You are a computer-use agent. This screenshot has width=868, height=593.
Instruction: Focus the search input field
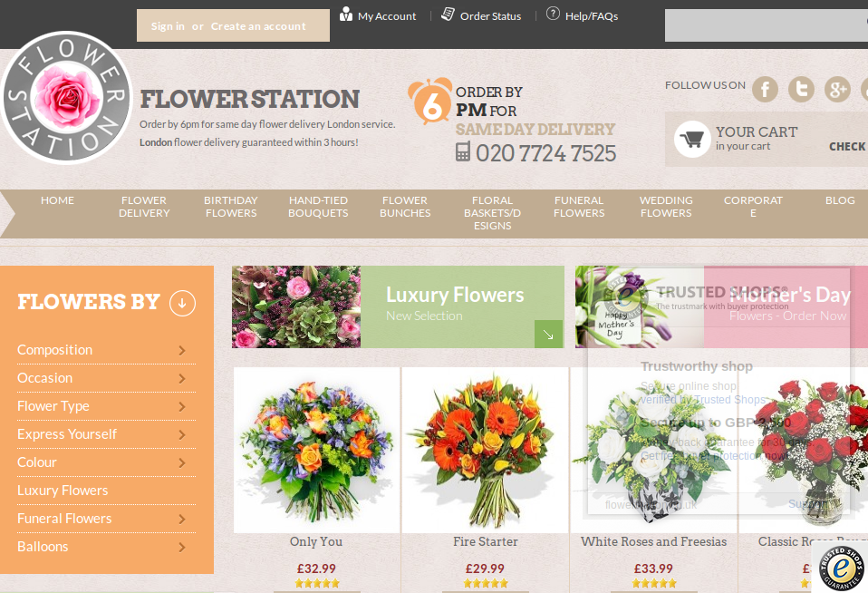click(767, 25)
